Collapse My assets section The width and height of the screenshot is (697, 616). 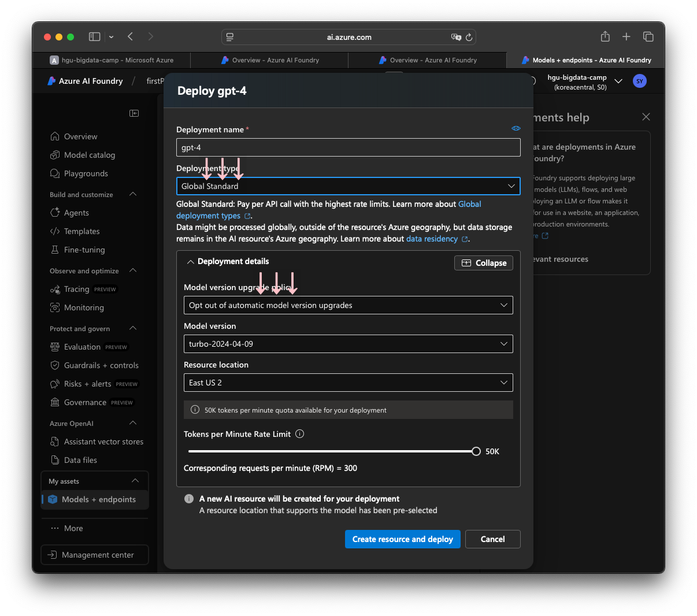(x=135, y=481)
